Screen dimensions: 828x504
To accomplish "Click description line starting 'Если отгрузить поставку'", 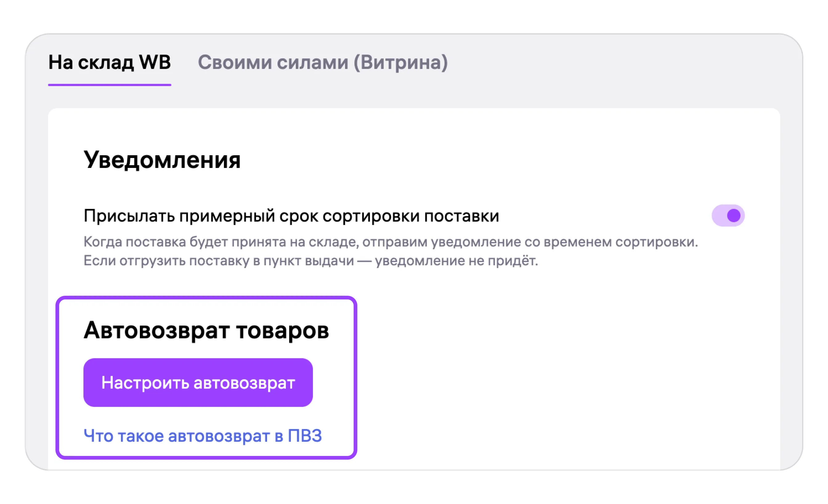I will [310, 261].
